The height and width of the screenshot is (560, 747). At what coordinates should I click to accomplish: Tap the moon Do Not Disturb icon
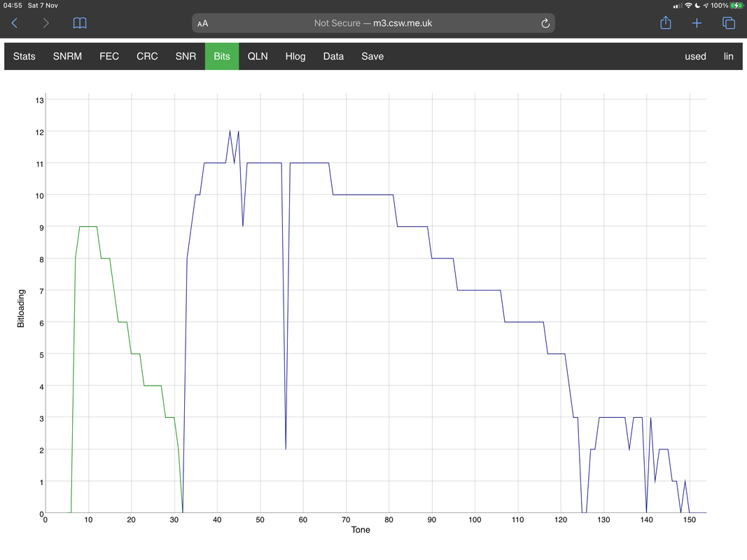click(698, 6)
